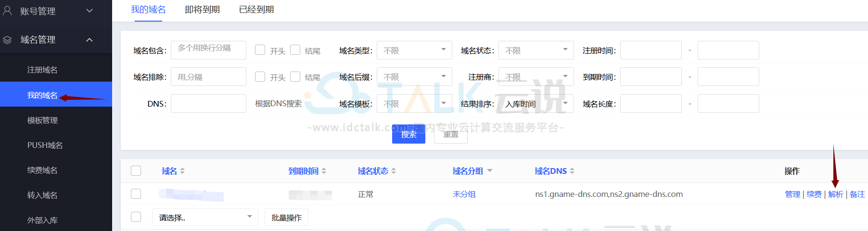868x231 pixels.
Task: Open 域名分组 column filter arrow
Action: [490, 171]
